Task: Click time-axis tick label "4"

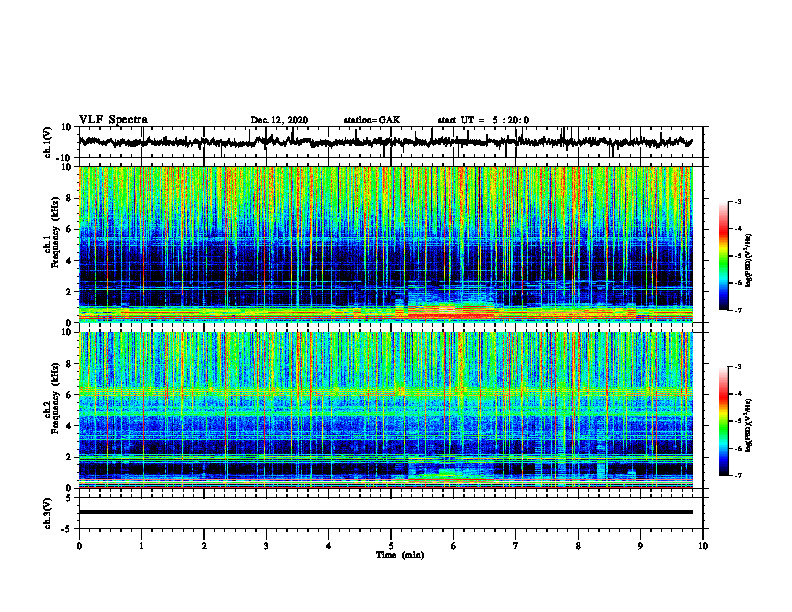Action: pyautogui.click(x=329, y=546)
